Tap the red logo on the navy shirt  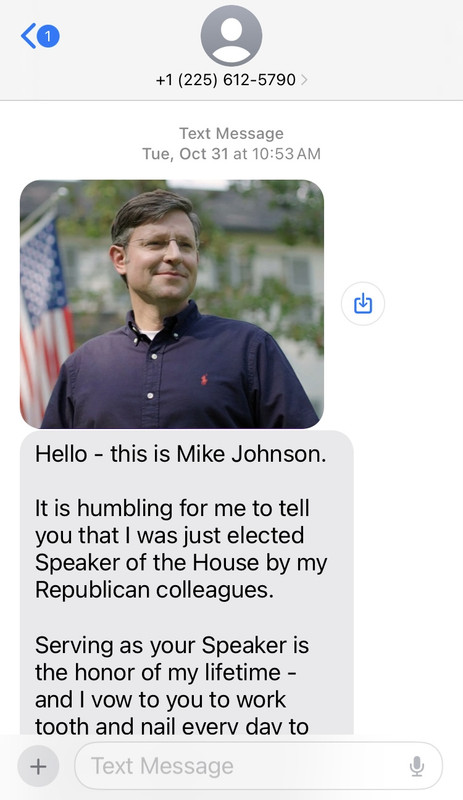tap(204, 380)
